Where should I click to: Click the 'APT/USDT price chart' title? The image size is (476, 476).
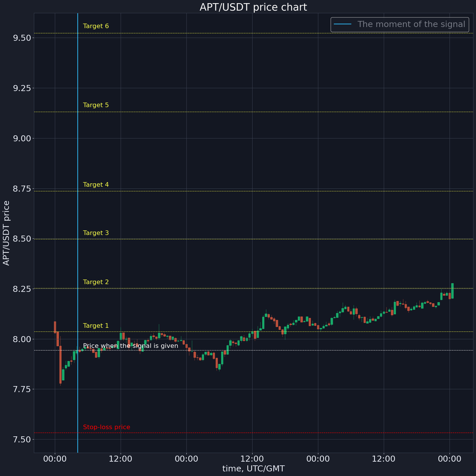(x=253, y=7)
